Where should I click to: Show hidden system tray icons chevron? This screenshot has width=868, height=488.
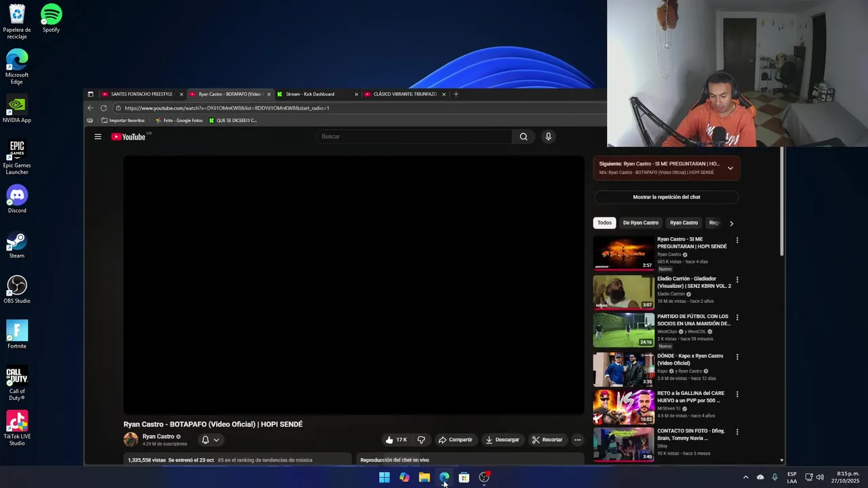(x=746, y=478)
